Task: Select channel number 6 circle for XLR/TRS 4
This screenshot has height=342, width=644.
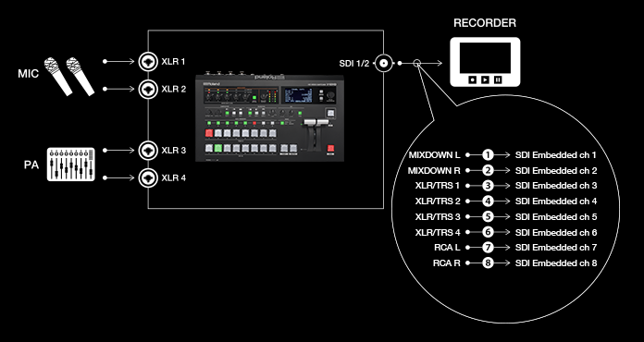Action: point(488,232)
